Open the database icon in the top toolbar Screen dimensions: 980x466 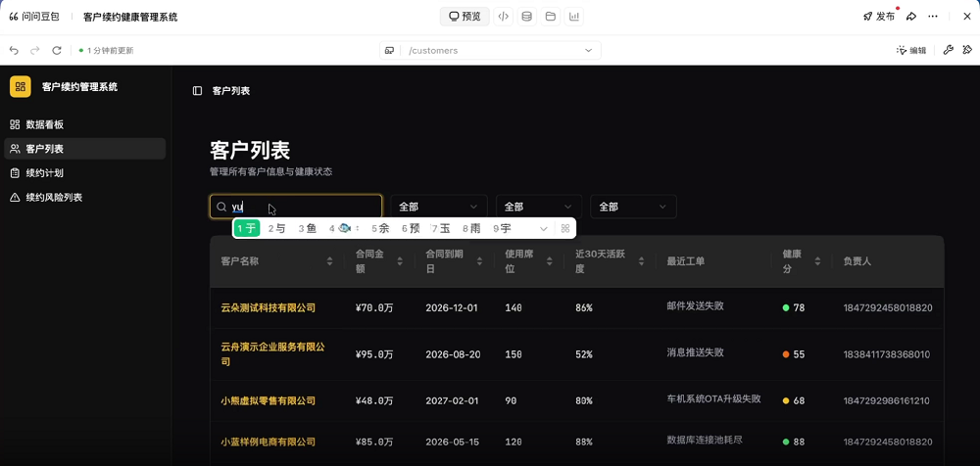[x=527, y=17]
